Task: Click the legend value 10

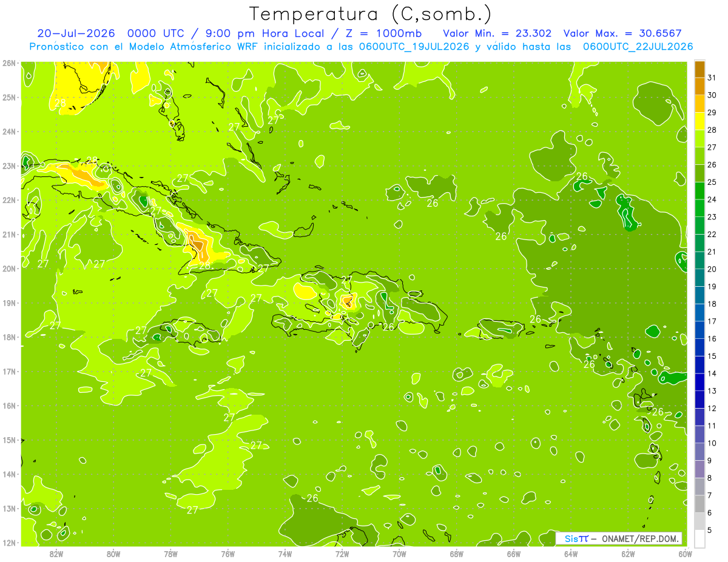Action: [712, 443]
